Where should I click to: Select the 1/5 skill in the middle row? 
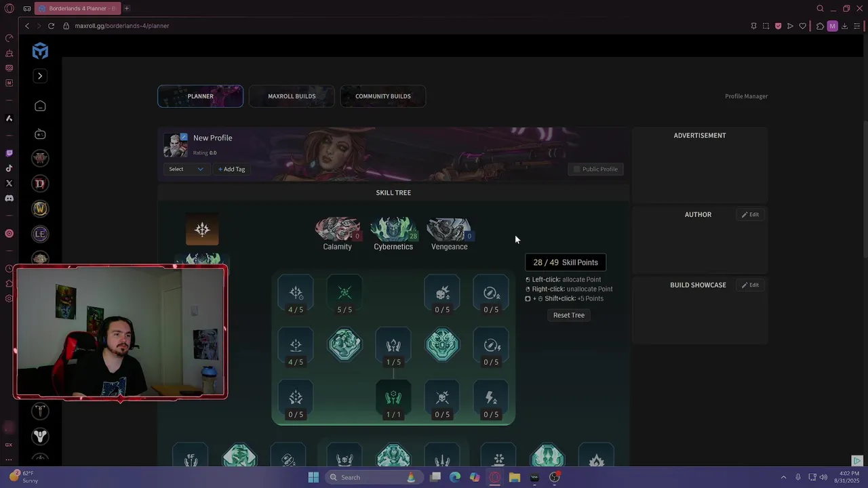pyautogui.click(x=393, y=346)
